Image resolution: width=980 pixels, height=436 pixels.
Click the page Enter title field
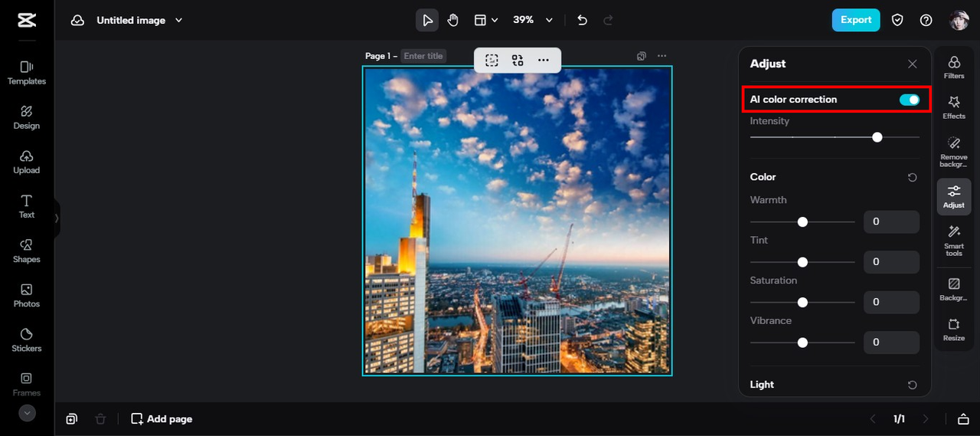[423, 56]
